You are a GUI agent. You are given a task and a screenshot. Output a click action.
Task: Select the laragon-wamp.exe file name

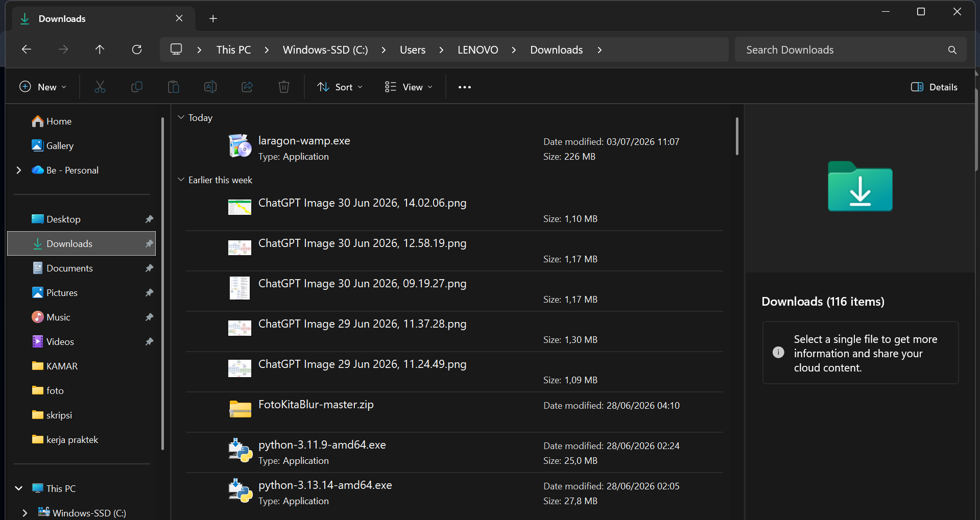[304, 141]
